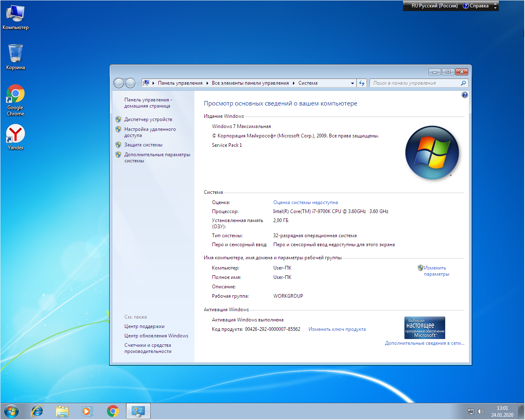
Task: Click 32-разрядная операционная система text
Action: coord(315,236)
